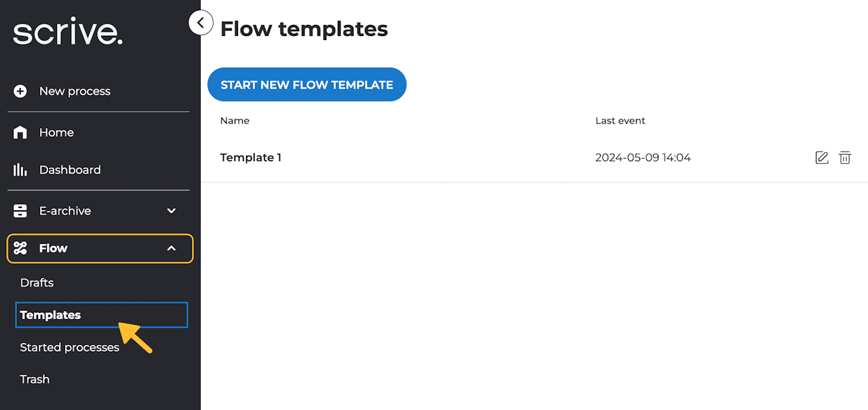
Task: Click the E-archive drawer icon
Action: click(20, 211)
